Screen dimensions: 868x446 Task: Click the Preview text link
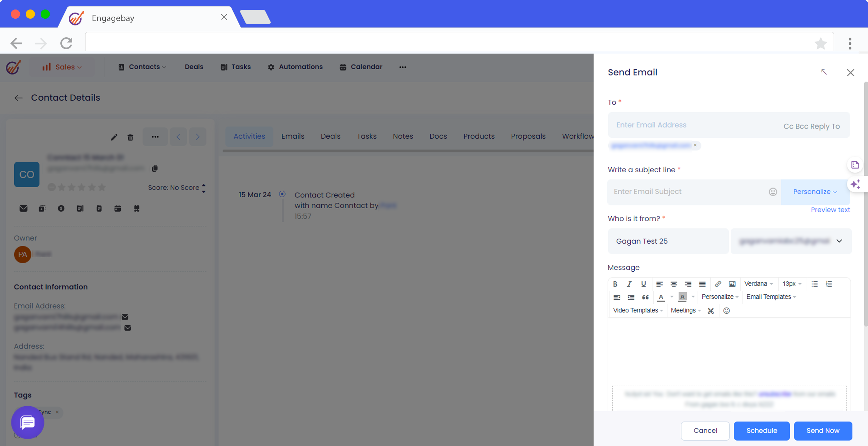[830, 210]
